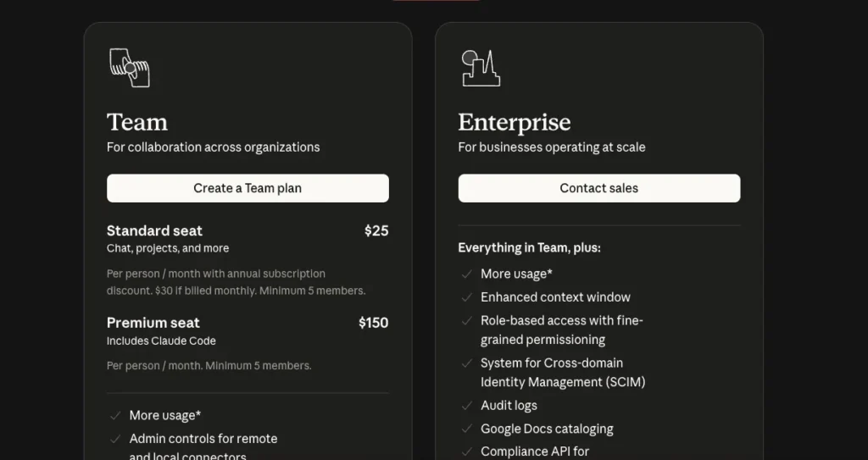The height and width of the screenshot is (460, 868).
Task: Select the Enterprise plan heading
Action: (x=514, y=122)
